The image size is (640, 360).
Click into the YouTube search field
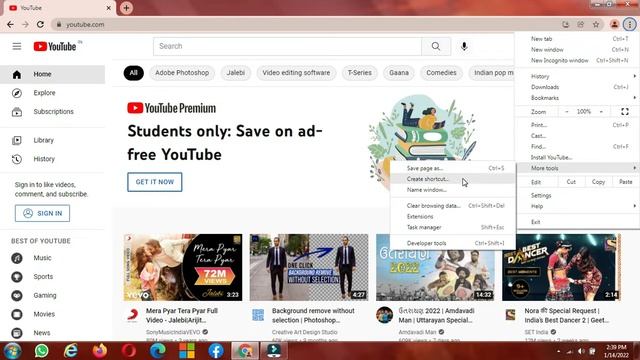point(287,46)
